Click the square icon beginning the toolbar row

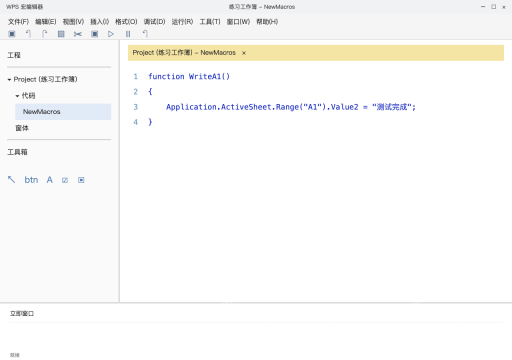pos(12,34)
